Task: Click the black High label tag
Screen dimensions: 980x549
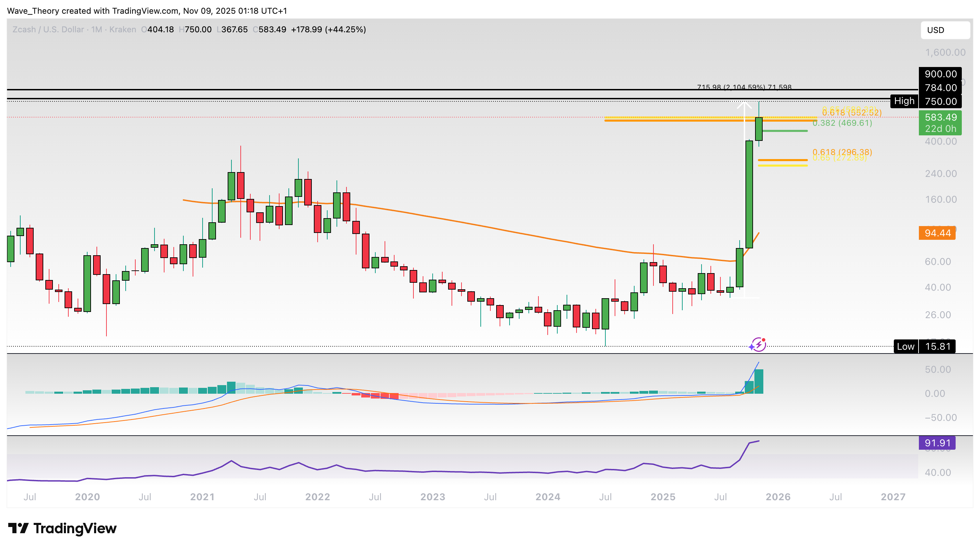Action: point(904,101)
